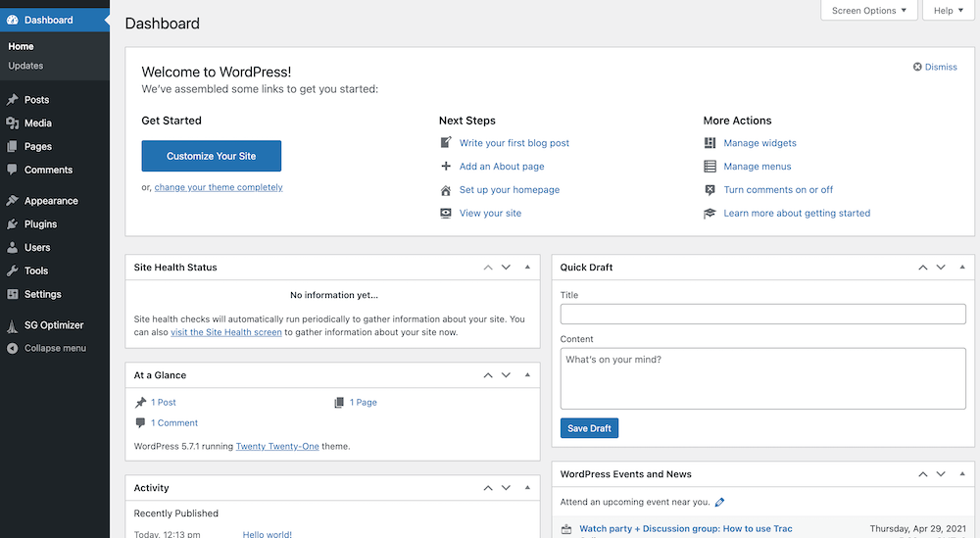Click the pages icon next to 1 Page
Viewport: 980px width, 538px height.
[339, 403]
